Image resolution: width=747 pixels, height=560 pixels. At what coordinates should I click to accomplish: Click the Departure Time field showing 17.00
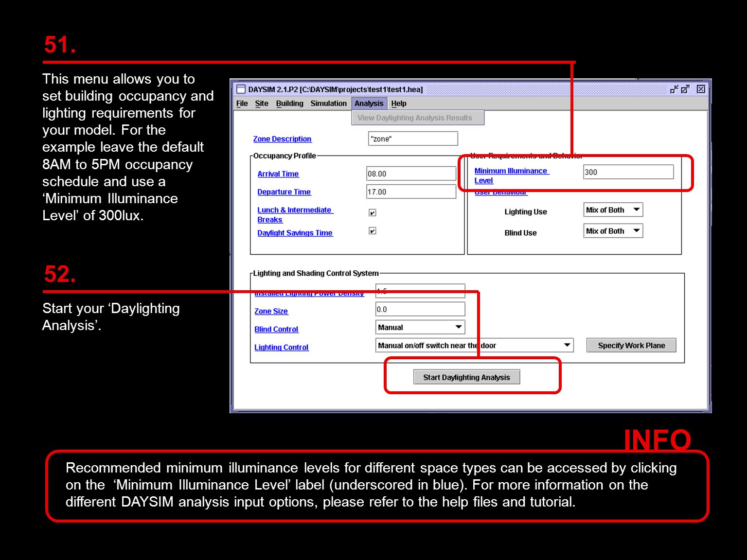coord(411,192)
